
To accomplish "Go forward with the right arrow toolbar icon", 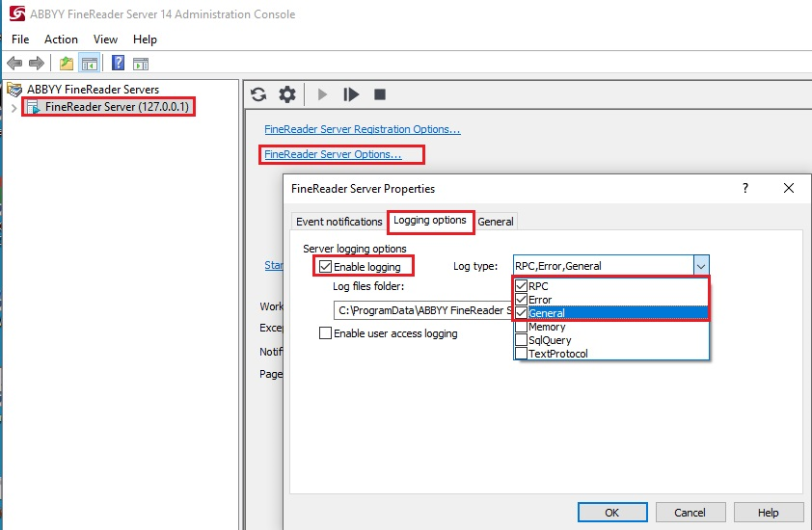I will 37,64.
